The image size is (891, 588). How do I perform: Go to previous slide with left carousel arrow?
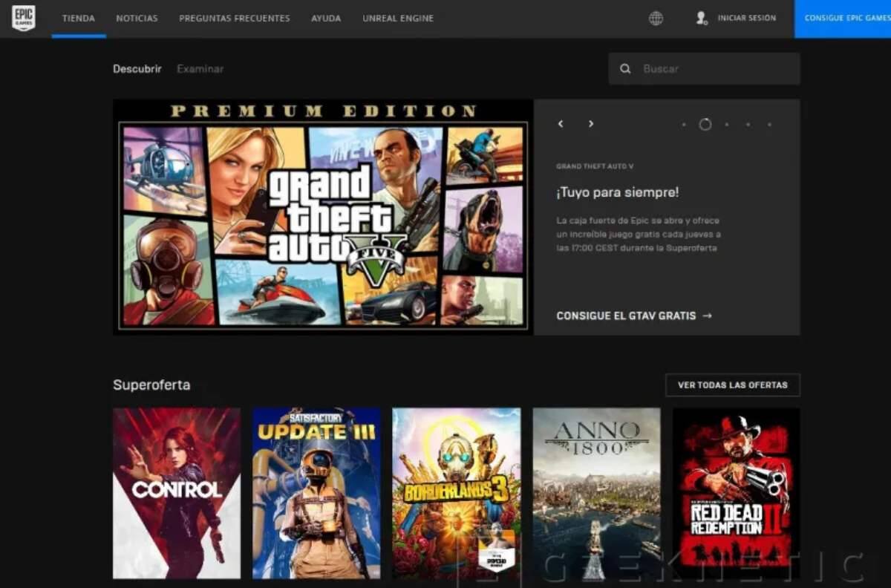pos(561,124)
